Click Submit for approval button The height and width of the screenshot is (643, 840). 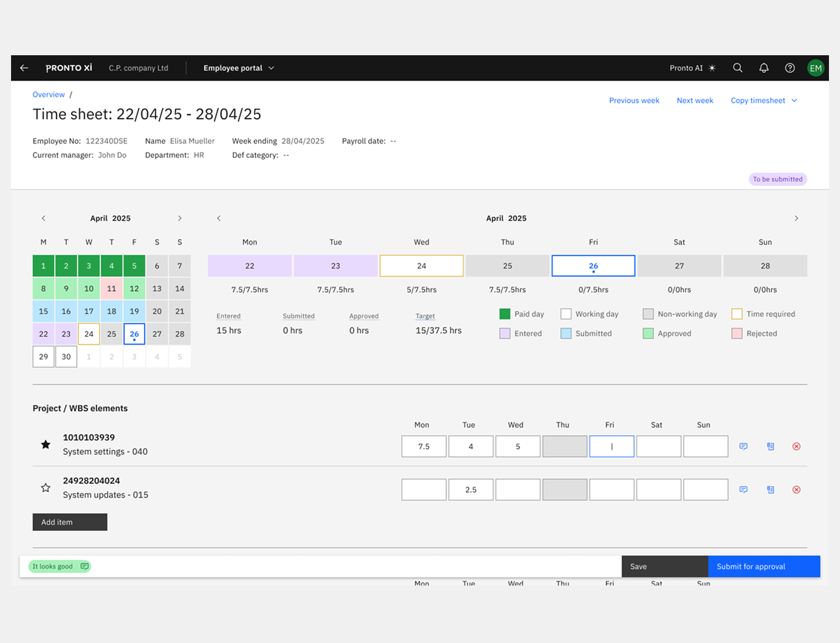coord(764,566)
